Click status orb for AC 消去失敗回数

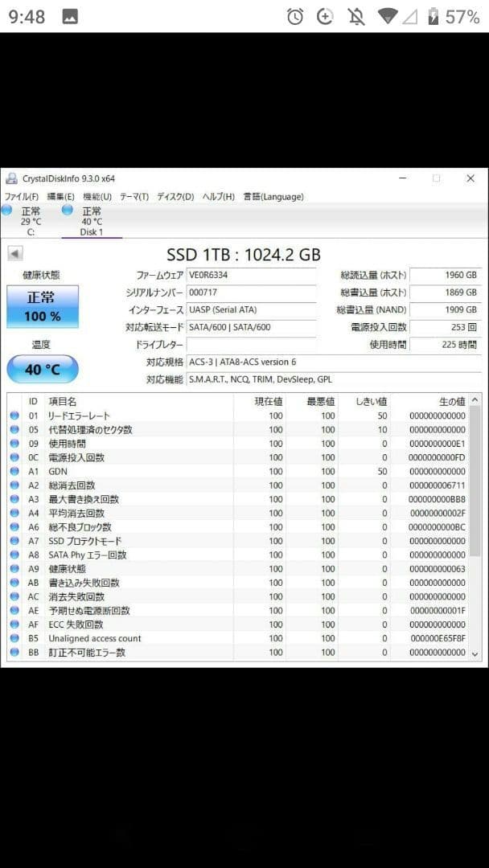tap(14, 596)
